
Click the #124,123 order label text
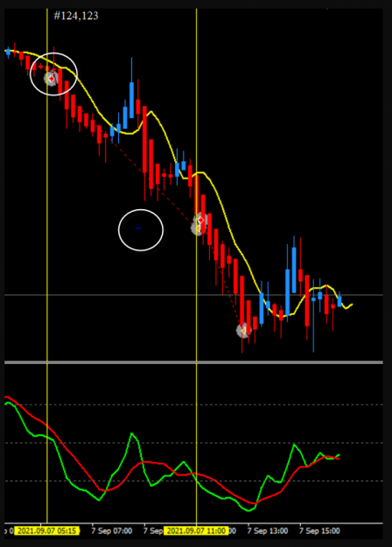tap(76, 16)
